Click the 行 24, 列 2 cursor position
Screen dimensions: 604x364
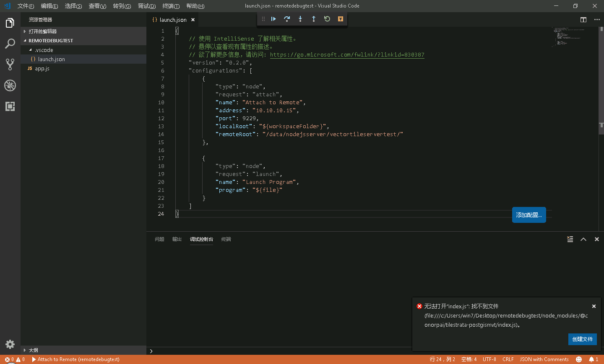coord(442,359)
